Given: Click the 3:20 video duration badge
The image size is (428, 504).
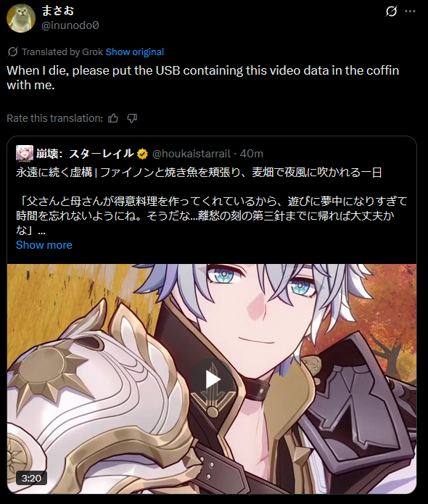Looking at the screenshot, I should point(31,478).
